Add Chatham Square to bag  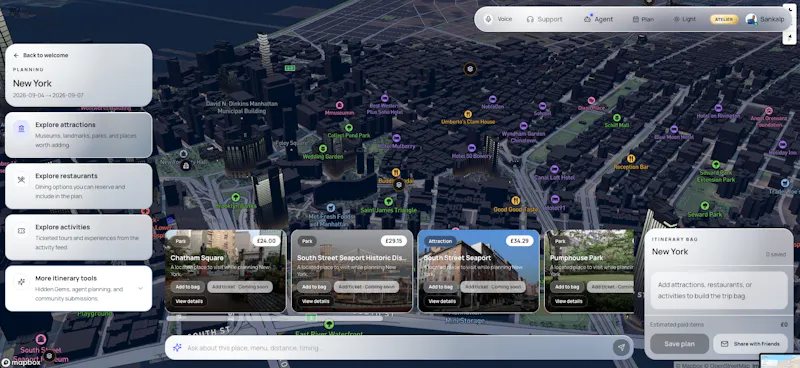pyautogui.click(x=187, y=287)
